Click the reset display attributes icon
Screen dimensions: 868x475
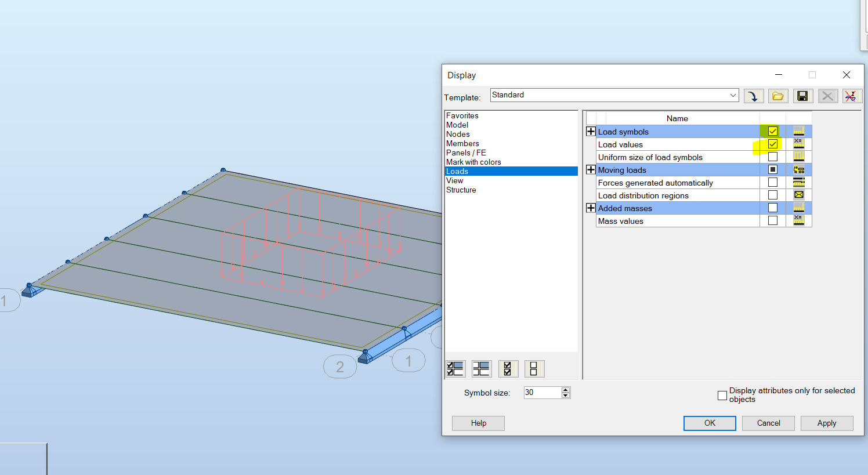(851, 96)
